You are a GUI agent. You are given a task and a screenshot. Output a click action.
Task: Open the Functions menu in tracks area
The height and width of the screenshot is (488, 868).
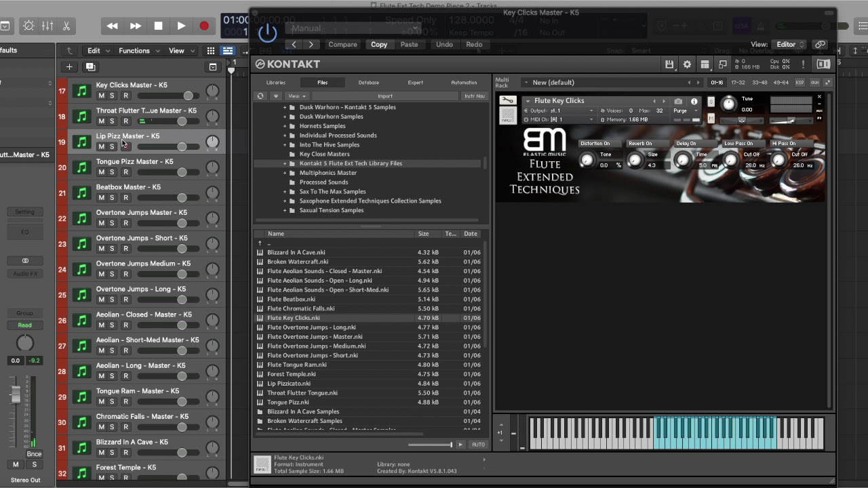(139, 51)
